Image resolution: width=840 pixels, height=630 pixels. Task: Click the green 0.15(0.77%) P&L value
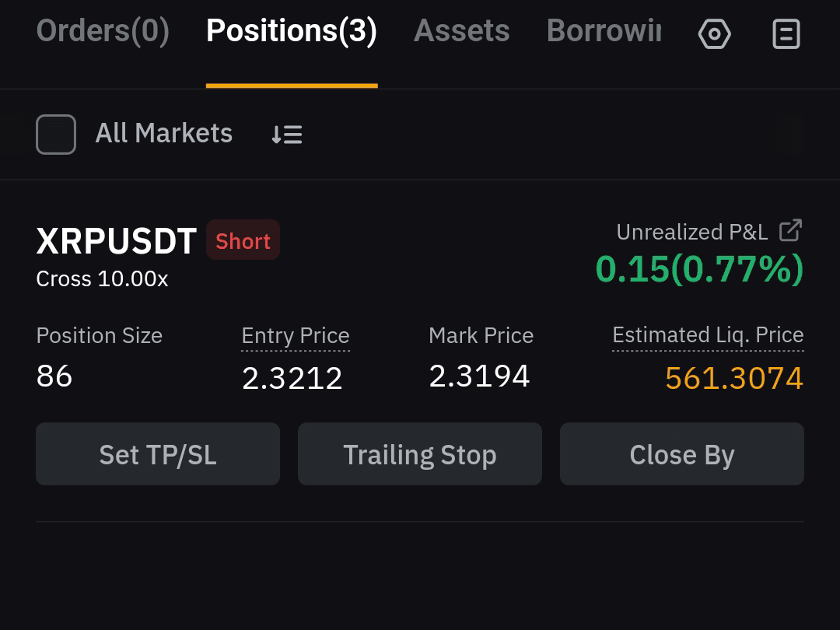point(699,269)
